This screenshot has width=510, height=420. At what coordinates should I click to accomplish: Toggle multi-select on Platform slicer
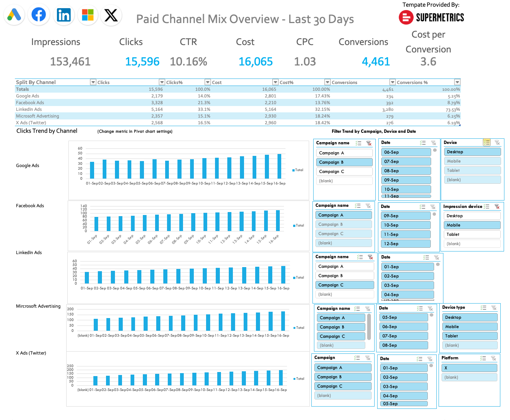[x=483, y=358]
